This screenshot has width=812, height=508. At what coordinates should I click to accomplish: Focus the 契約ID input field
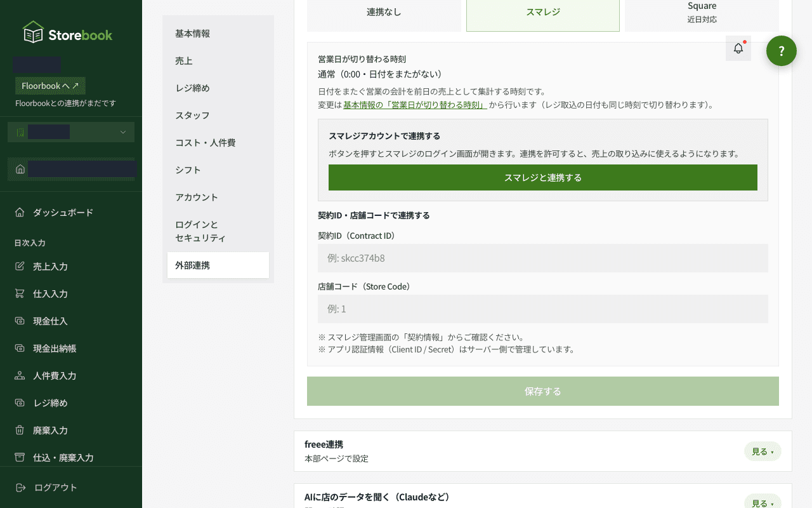tap(543, 258)
